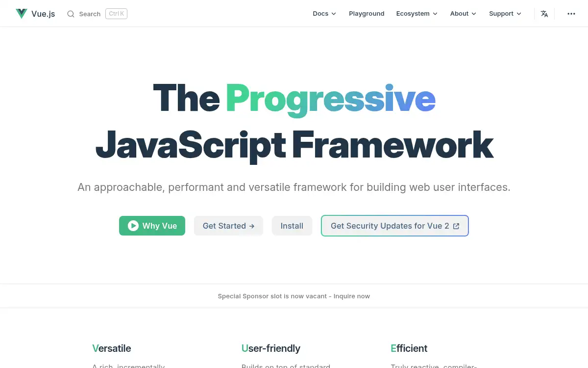Click the Install button
Image resolution: width=588 pixels, height=368 pixels.
tap(292, 226)
